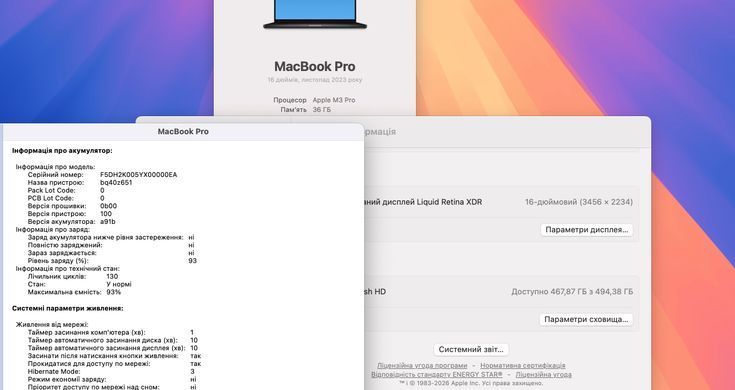Select the Інформація про модель label
Image resolution: width=735 pixels, height=390 pixels.
[x=55, y=167]
